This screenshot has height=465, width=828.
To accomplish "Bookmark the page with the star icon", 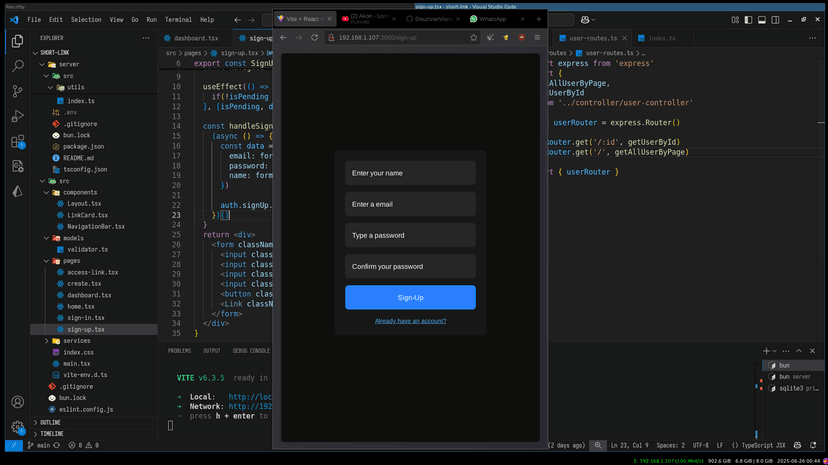I will [x=474, y=37].
